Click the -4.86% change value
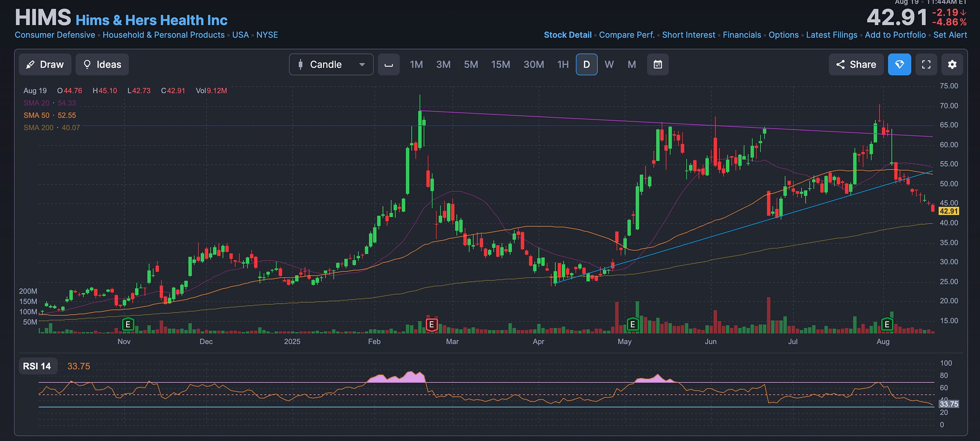 tap(949, 22)
